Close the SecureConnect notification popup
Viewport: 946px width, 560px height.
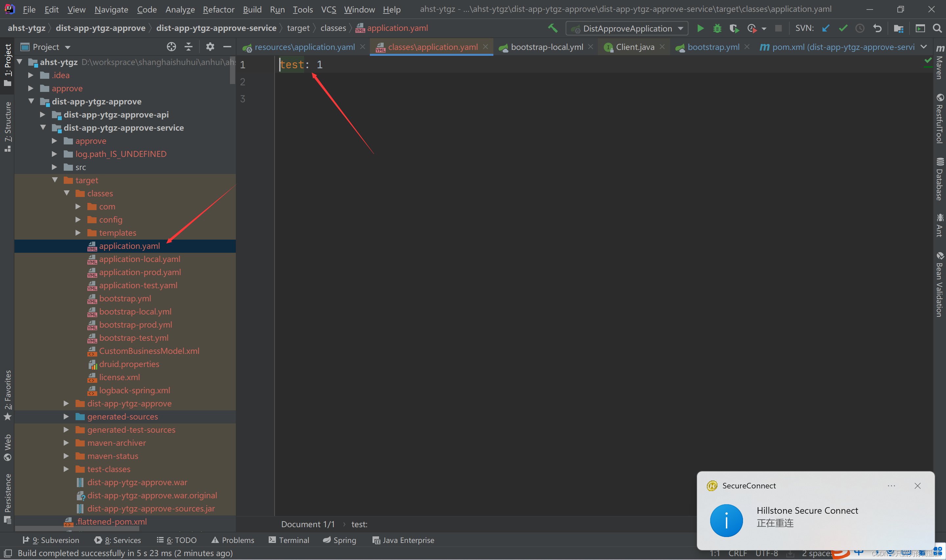coord(917,486)
